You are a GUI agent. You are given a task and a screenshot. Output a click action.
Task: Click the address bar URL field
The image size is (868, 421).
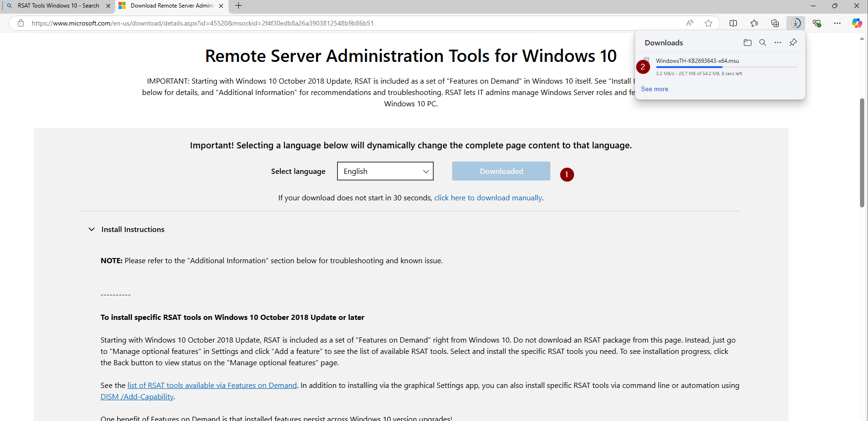pyautogui.click(x=330, y=23)
